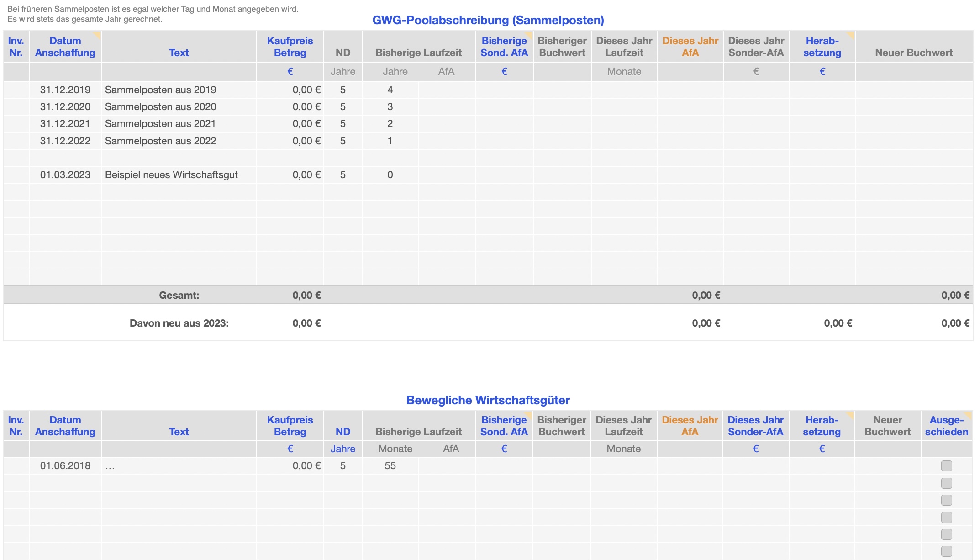Select text cell Beispiel neues Wirtschaftsgut
Image resolution: width=980 pixels, height=560 pixels.
[171, 175]
